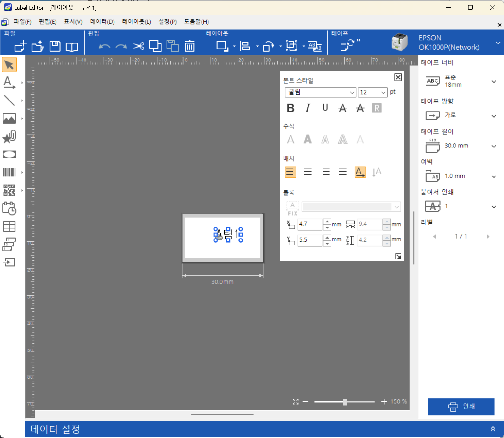This screenshot has width=504, height=438.
Task: Click the 인쇄 print button
Action: 461,406
